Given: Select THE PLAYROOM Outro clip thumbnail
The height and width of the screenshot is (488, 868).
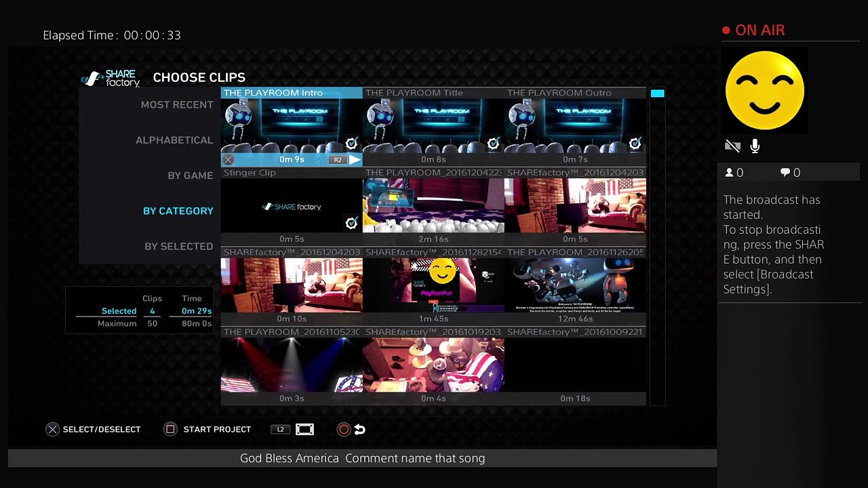Looking at the screenshot, I should 575,126.
